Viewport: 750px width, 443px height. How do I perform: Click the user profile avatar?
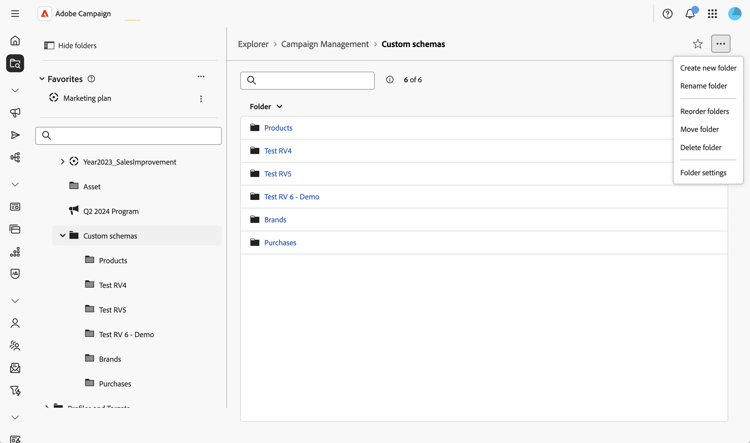click(735, 14)
